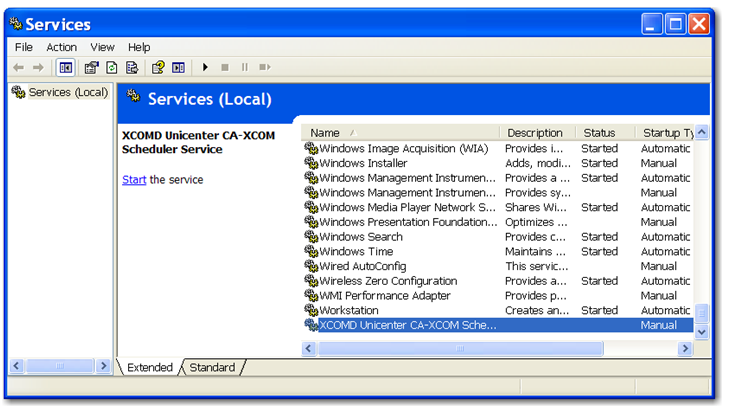Select the XCOMD Unicenter CA-XCOM Sche... row
729x411 pixels.
point(497,325)
